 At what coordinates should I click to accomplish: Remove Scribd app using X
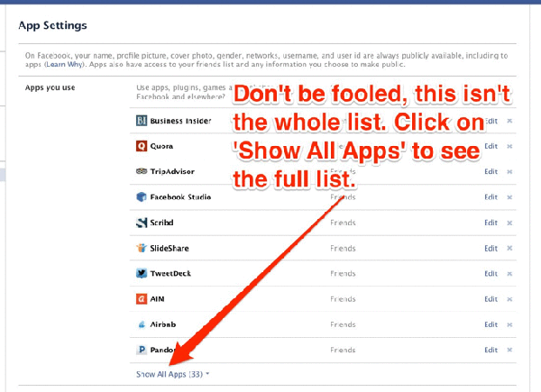[x=509, y=223]
